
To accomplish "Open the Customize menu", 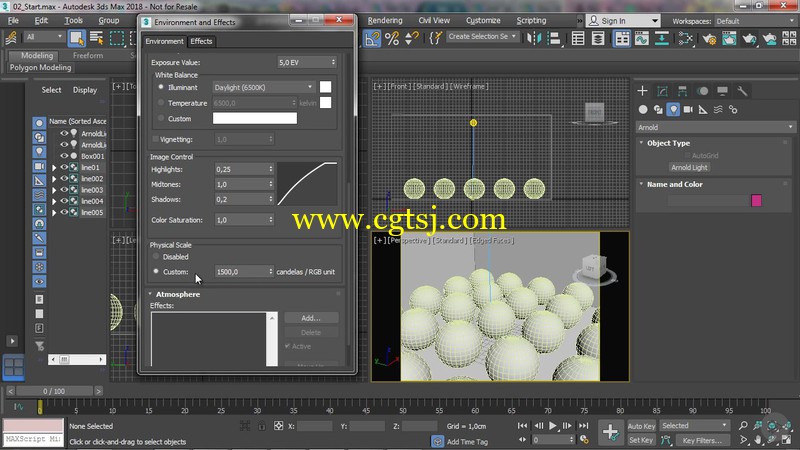I will point(483,20).
